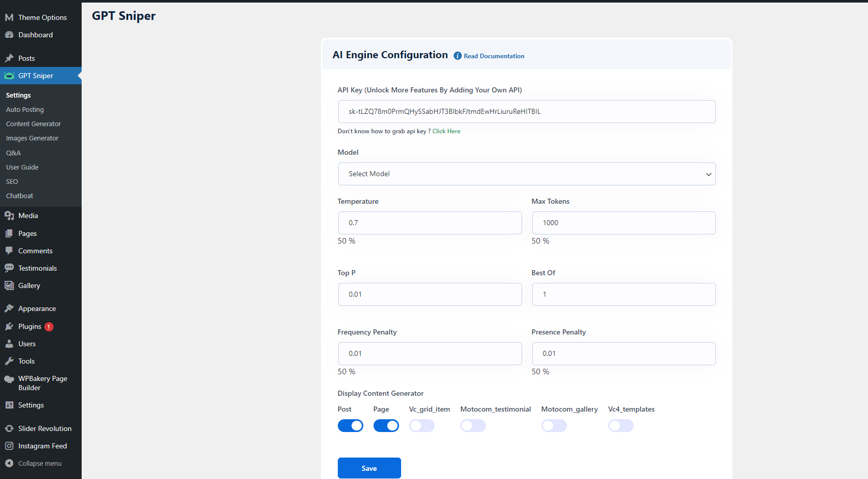Click the 50 % value under Temperature
The width and height of the screenshot is (868, 479).
346,241
